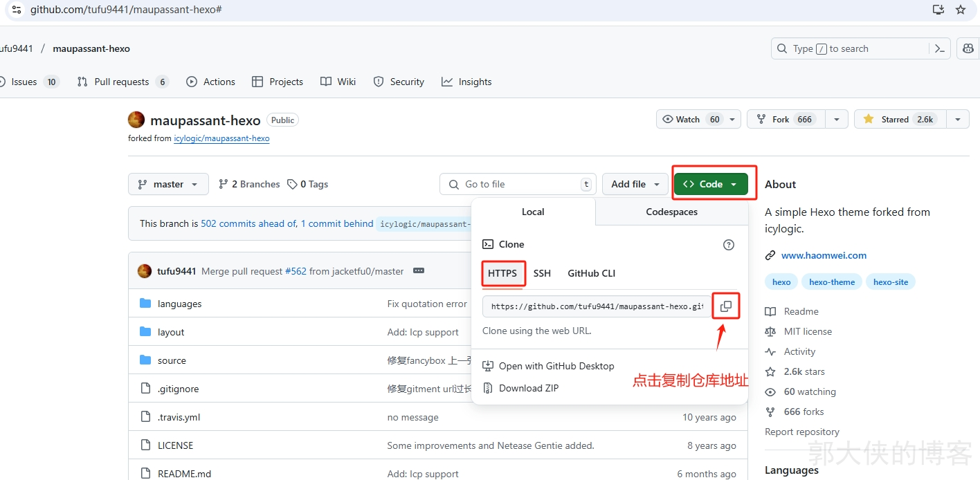Select the GitHub CLI clone option
Viewport: 980px width, 480px height.
591,273
